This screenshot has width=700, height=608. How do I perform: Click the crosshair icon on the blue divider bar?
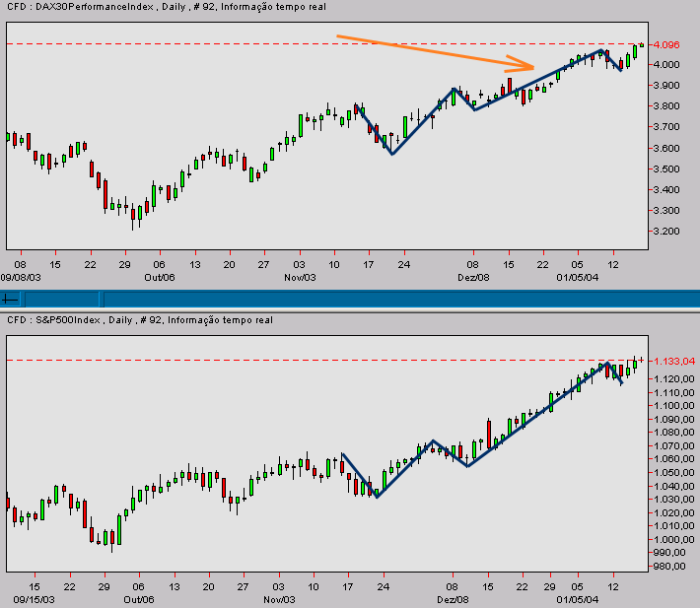(10, 300)
